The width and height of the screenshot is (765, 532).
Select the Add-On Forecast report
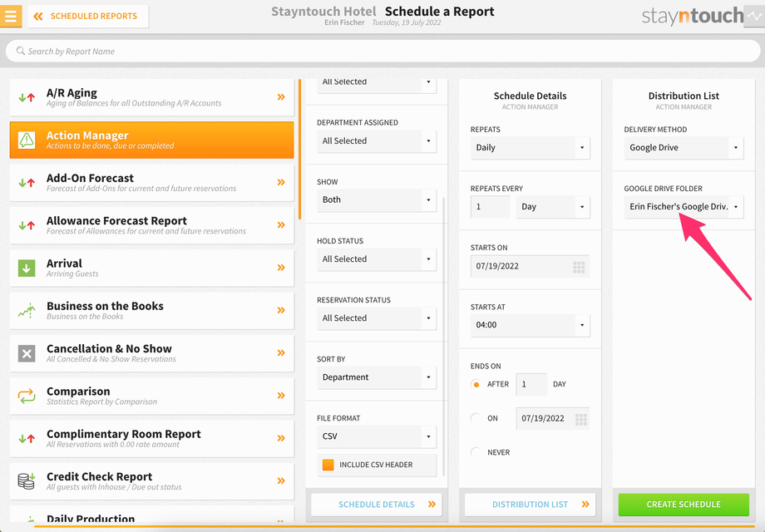coord(151,182)
